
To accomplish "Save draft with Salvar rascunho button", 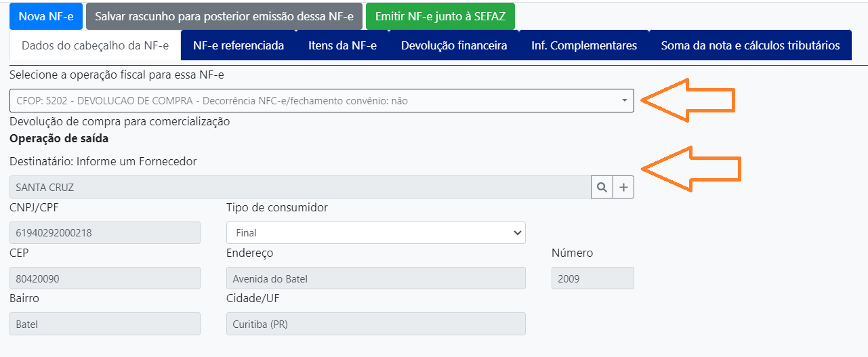I will 224,16.
